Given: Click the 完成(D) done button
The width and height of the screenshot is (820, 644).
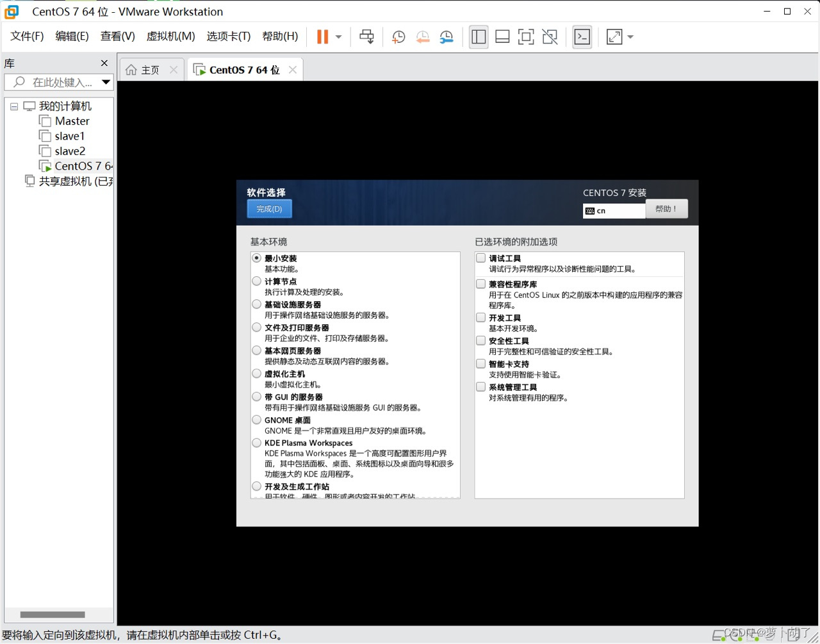Looking at the screenshot, I should pyautogui.click(x=269, y=209).
